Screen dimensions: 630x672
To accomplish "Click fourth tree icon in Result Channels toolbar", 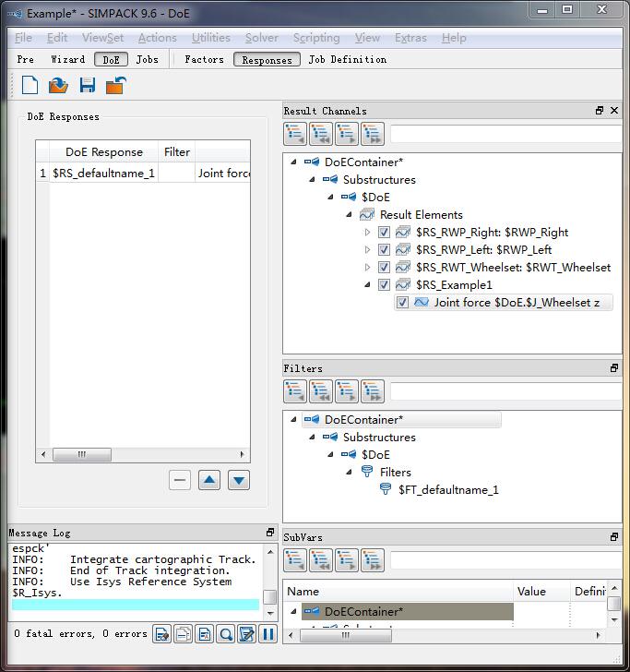I will coord(372,134).
